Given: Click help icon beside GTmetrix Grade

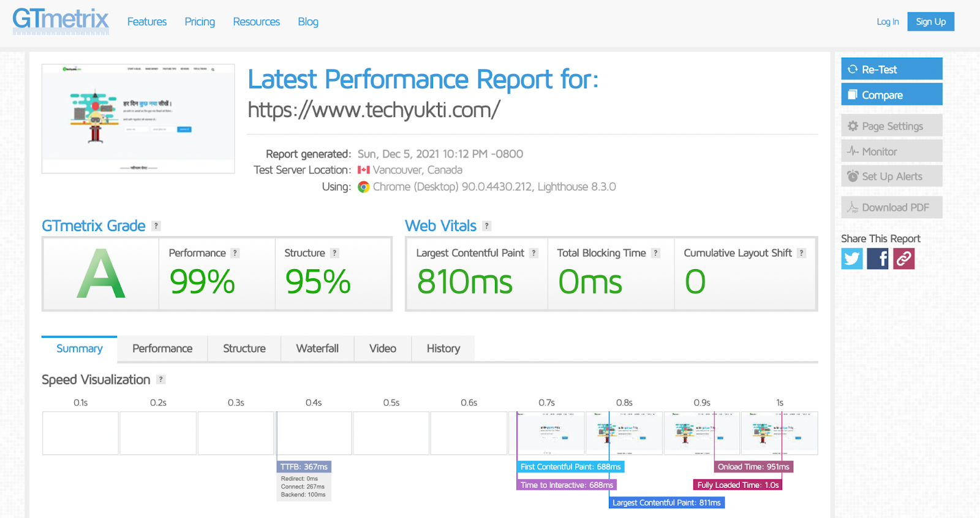Looking at the screenshot, I should coord(156,226).
